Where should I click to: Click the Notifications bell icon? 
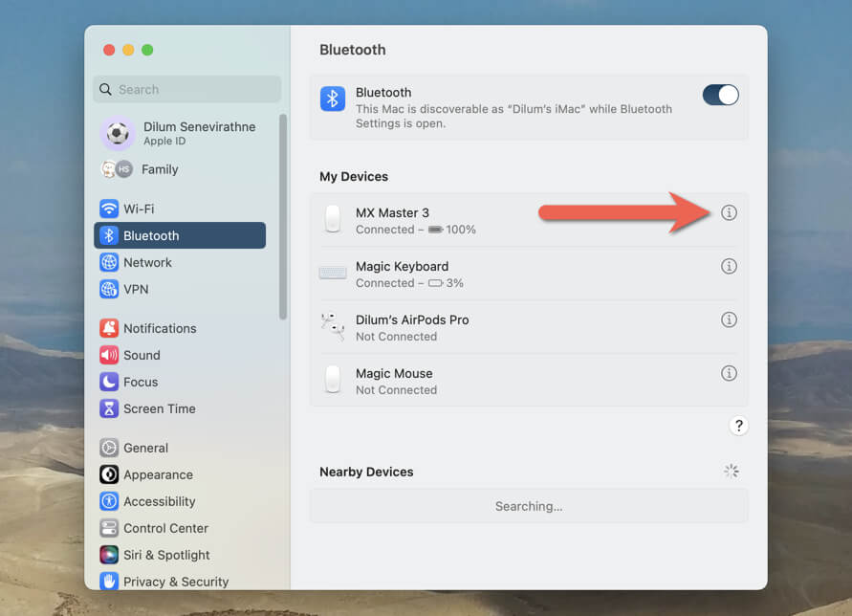pyautogui.click(x=109, y=328)
